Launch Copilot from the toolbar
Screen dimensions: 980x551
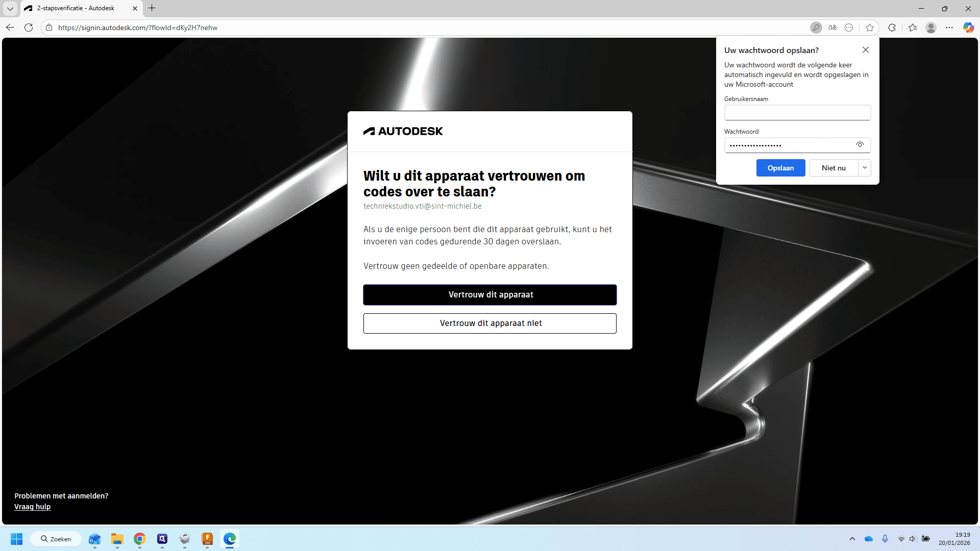tap(968, 28)
